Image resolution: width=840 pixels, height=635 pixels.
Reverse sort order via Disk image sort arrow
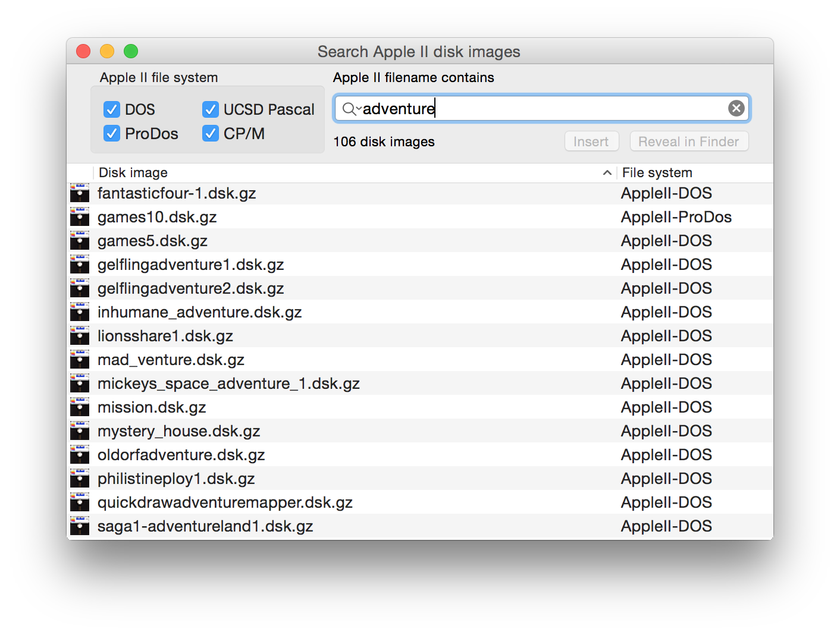(x=607, y=172)
